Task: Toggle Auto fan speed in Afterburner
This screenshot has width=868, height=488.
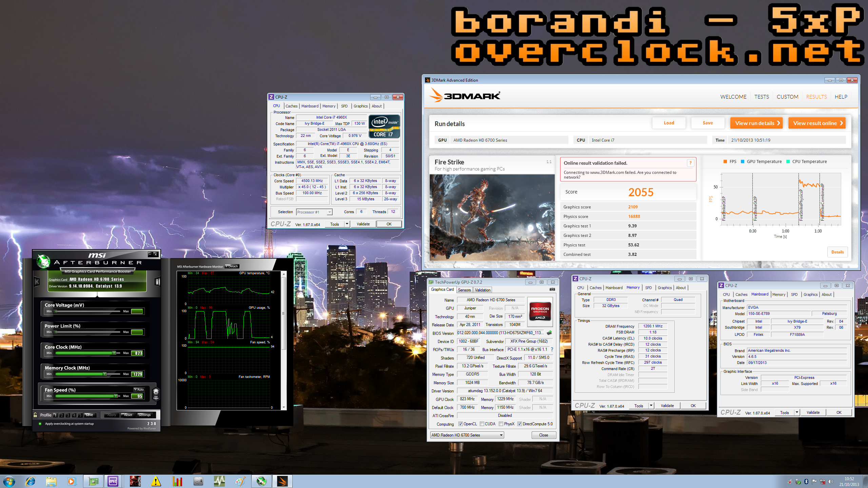Action: (139, 389)
